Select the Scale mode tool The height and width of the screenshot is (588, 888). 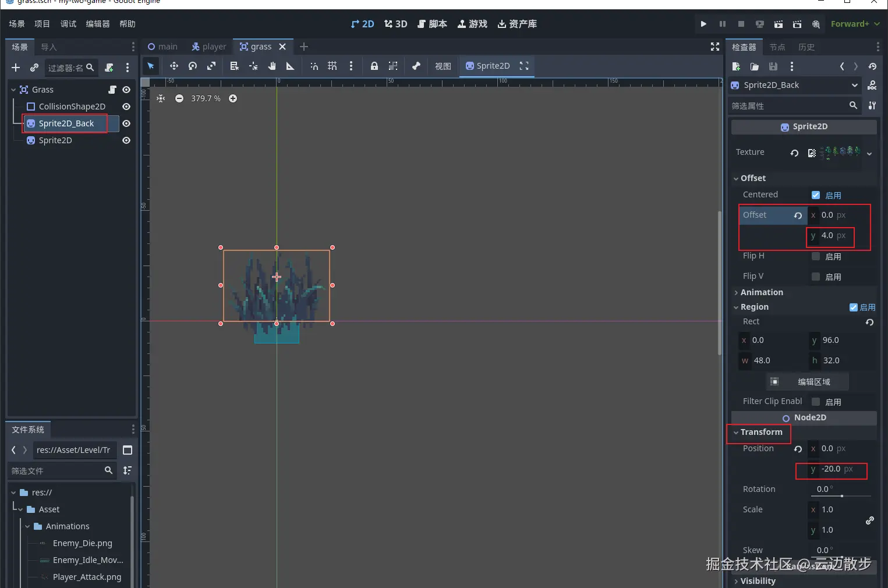211,66
